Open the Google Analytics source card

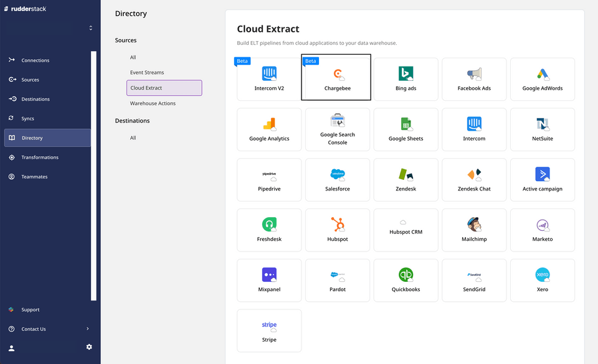269,129
